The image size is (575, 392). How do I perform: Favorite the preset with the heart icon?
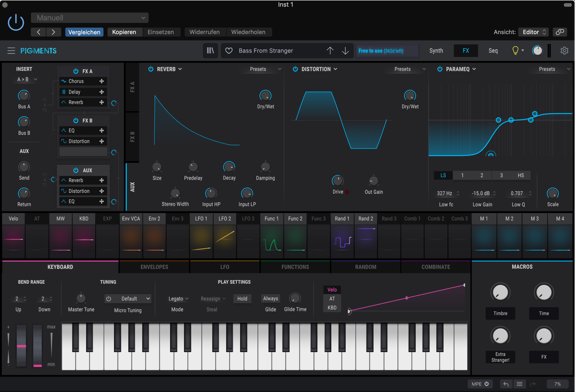(x=229, y=51)
